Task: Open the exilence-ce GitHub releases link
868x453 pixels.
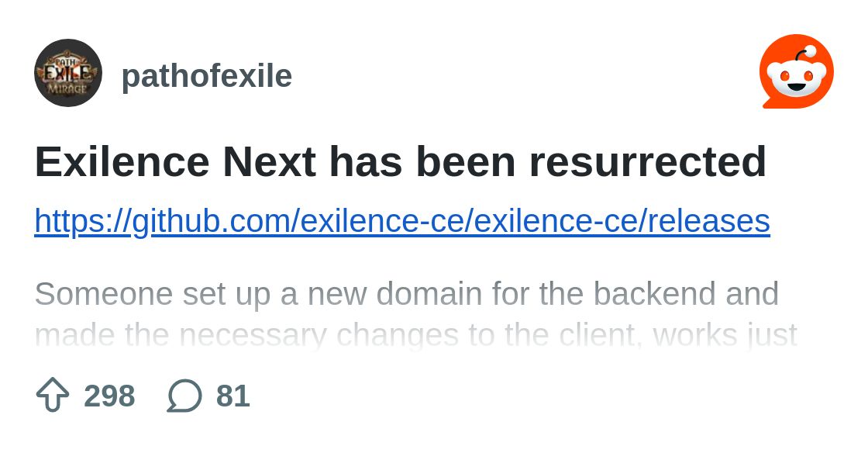Action: 402,221
